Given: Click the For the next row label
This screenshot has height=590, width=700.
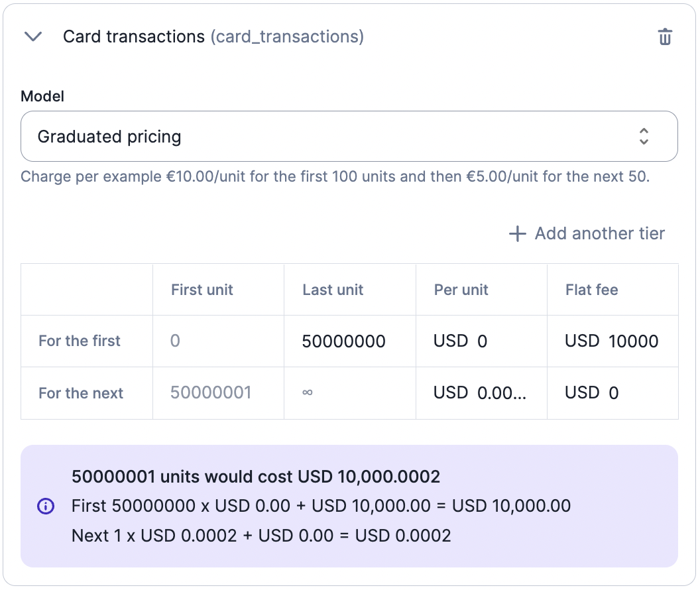Looking at the screenshot, I should 81,393.
